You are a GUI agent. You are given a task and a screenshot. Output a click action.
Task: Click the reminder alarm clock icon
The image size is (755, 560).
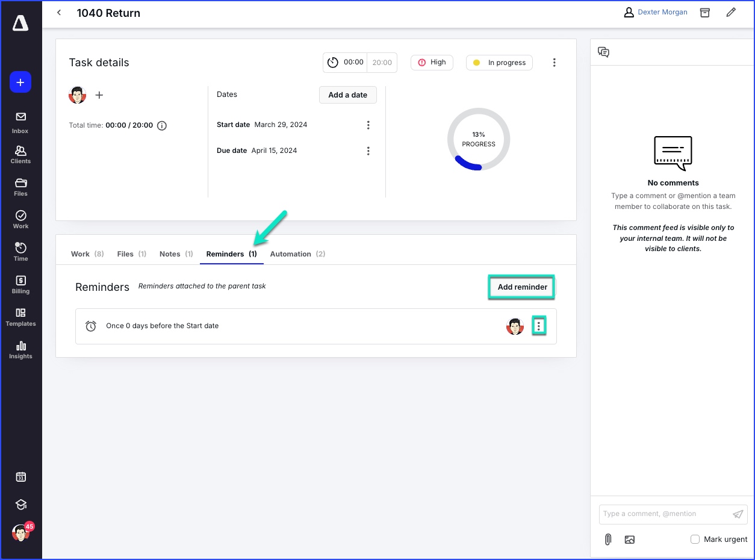tap(91, 326)
